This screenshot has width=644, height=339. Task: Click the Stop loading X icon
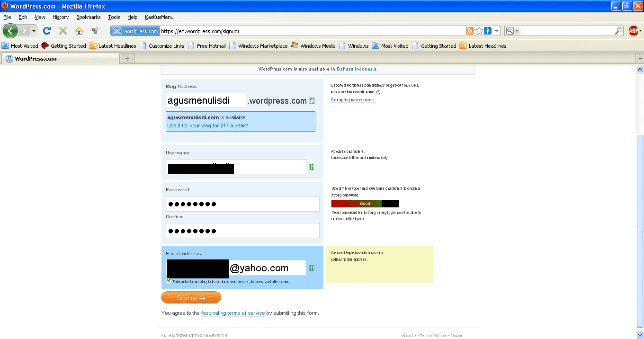click(63, 31)
